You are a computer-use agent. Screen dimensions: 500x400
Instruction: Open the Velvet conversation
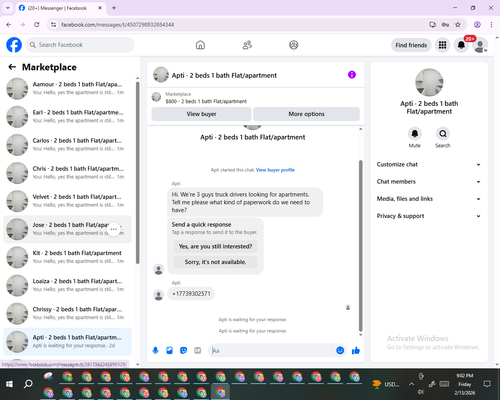(x=68, y=201)
